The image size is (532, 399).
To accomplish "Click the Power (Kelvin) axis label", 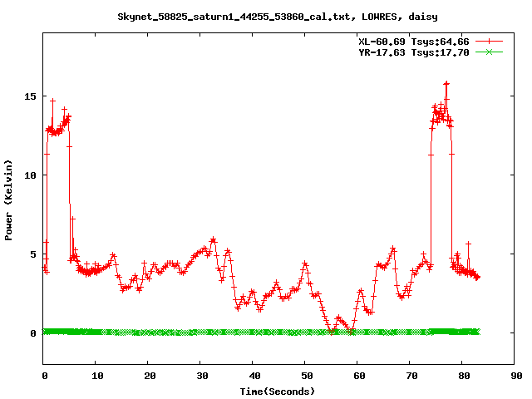I will click(x=8, y=200).
